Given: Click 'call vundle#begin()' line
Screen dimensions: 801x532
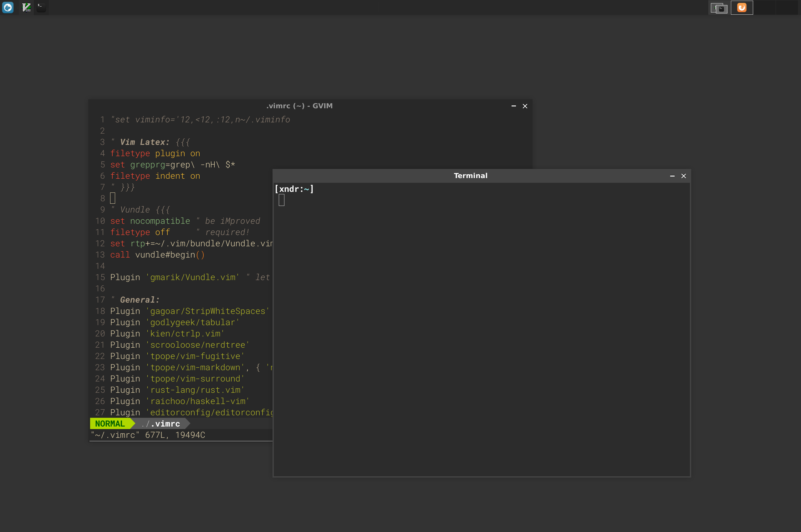Looking at the screenshot, I should click(x=157, y=255).
